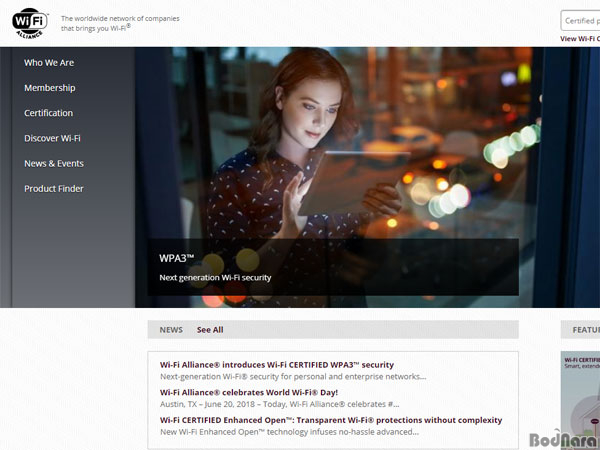This screenshot has height=450, width=600.
Task: Click the 'worldwide network of companies' tagline
Action: (120, 23)
